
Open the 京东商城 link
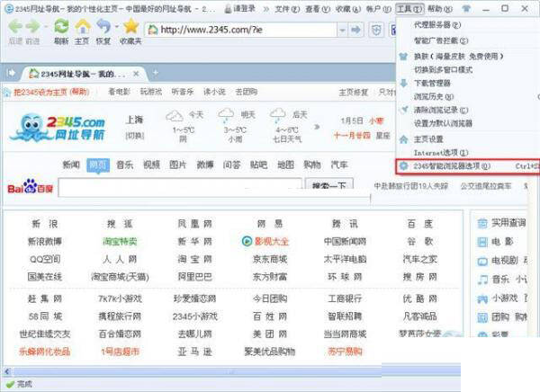pos(270,259)
